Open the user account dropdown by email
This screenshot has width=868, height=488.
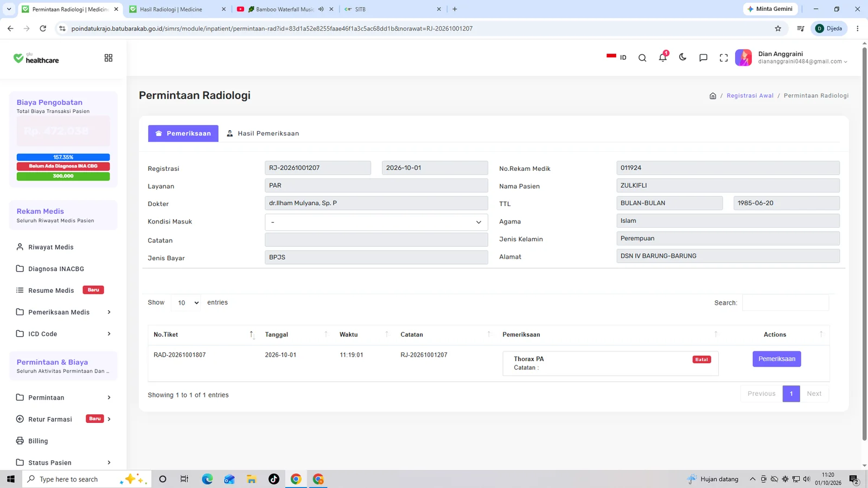[x=802, y=62]
